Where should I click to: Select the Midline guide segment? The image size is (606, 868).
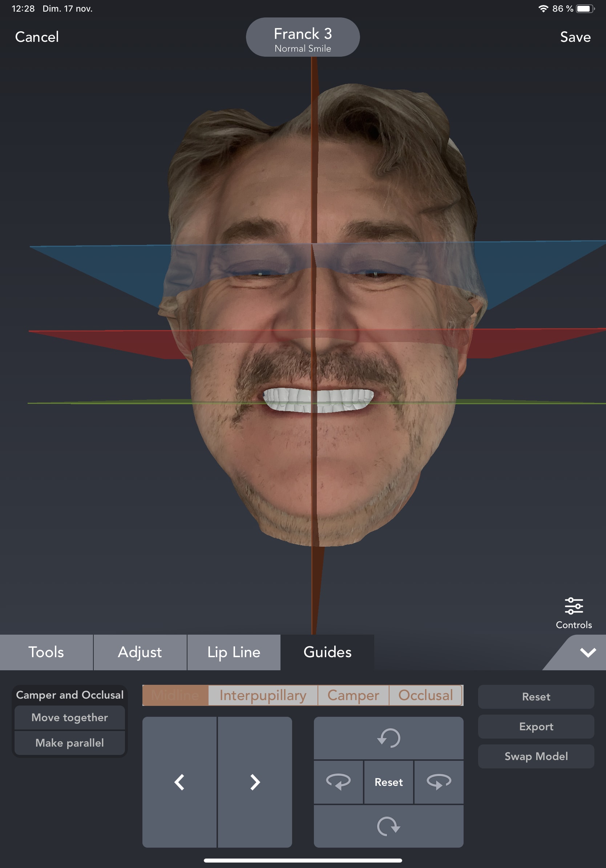[175, 695]
